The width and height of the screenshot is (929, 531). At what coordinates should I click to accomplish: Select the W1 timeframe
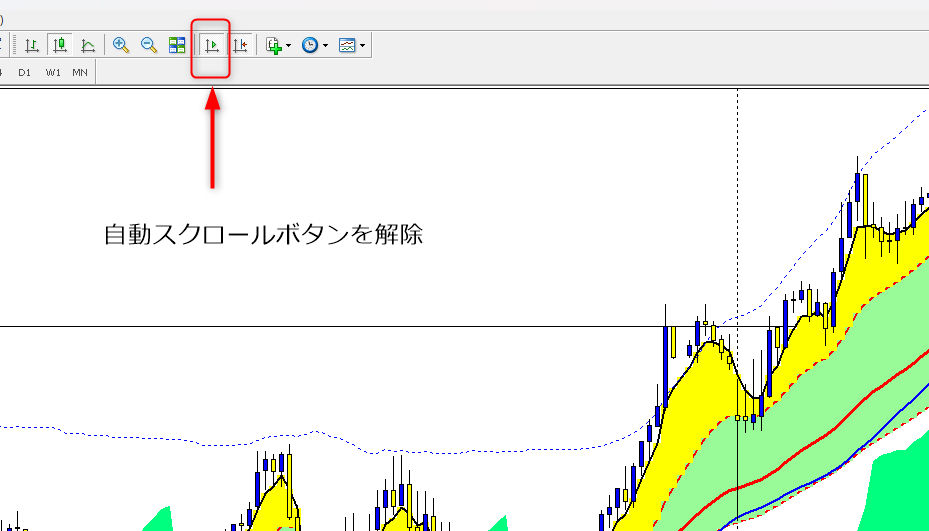pos(53,72)
